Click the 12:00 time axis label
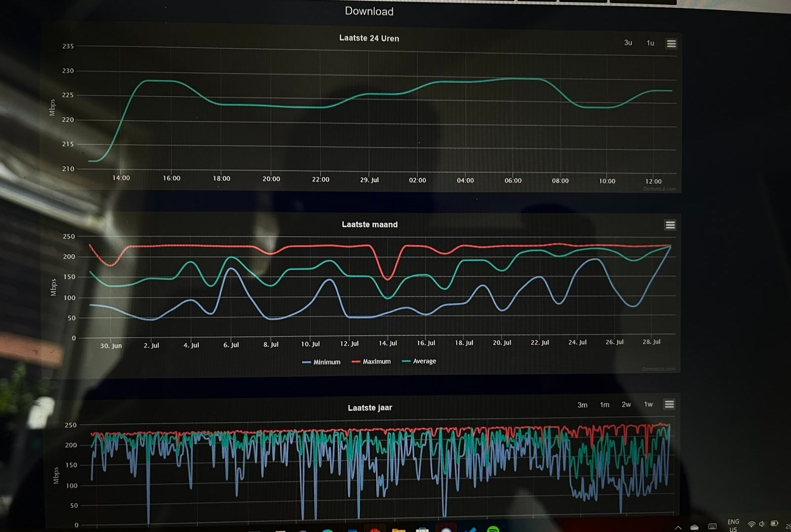This screenshot has height=532, width=791. tap(653, 181)
